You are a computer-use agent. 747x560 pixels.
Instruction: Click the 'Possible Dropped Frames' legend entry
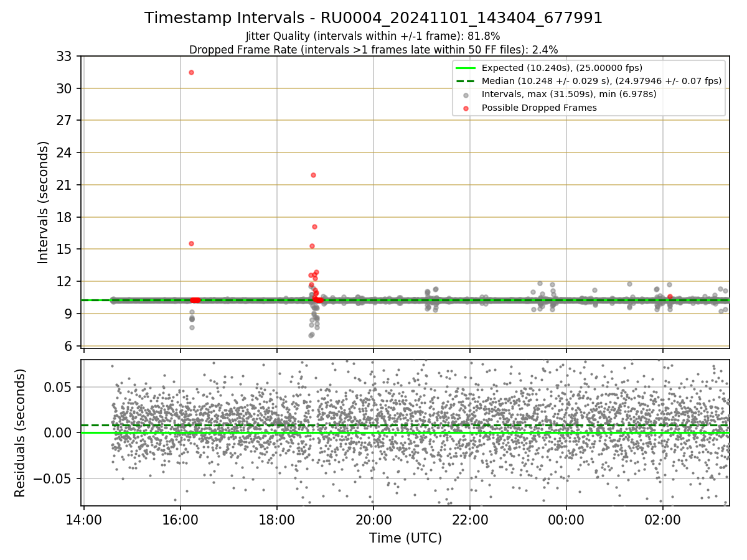(x=539, y=108)
